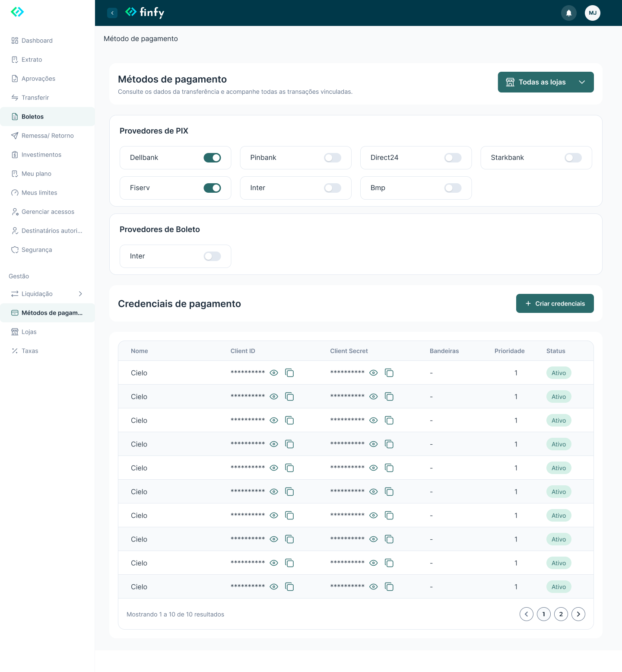
Task: Click the Criar credenciais button
Action: (555, 303)
